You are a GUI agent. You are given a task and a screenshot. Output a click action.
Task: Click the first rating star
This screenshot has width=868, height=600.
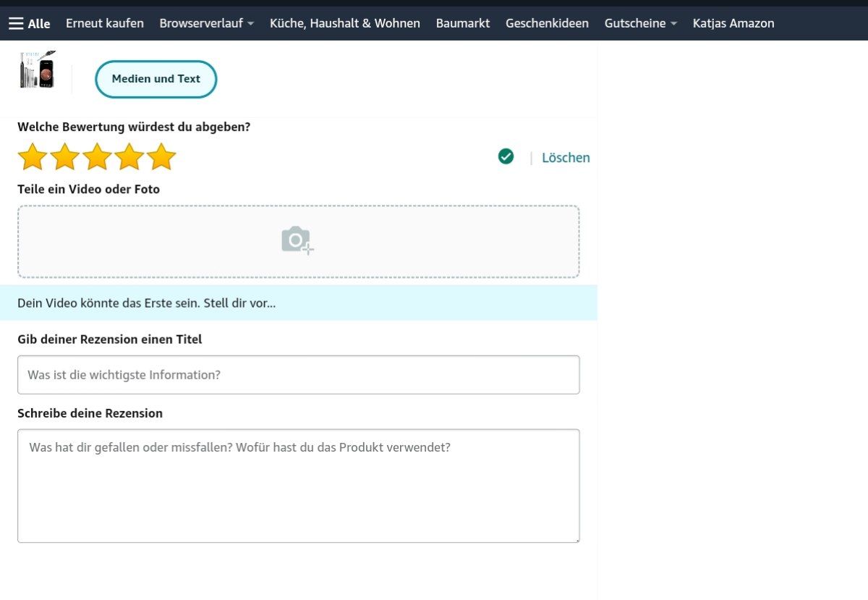coord(32,157)
